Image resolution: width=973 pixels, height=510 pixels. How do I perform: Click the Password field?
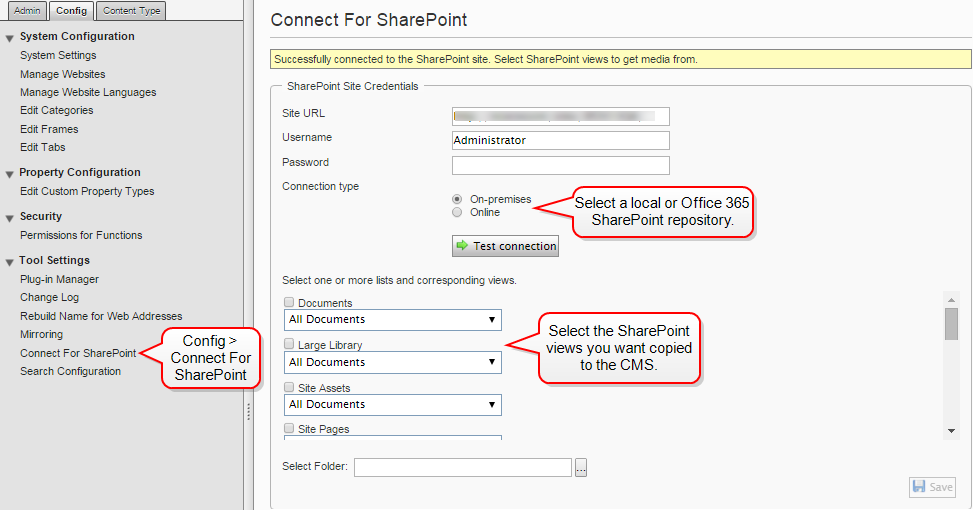pos(560,165)
